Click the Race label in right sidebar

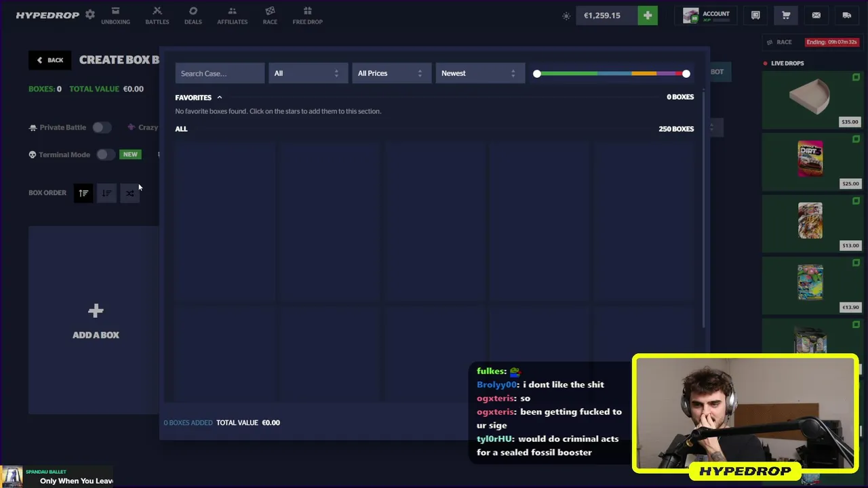click(784, 42)
